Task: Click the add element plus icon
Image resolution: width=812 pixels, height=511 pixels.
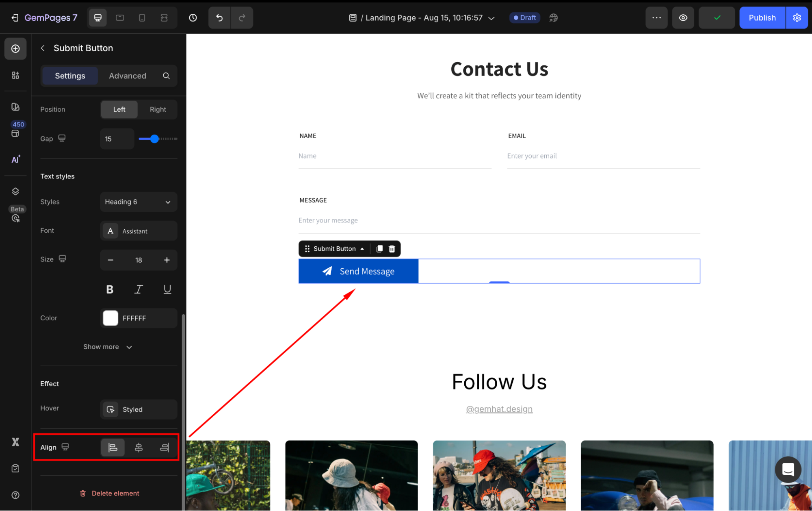Action: coord(15,49)
